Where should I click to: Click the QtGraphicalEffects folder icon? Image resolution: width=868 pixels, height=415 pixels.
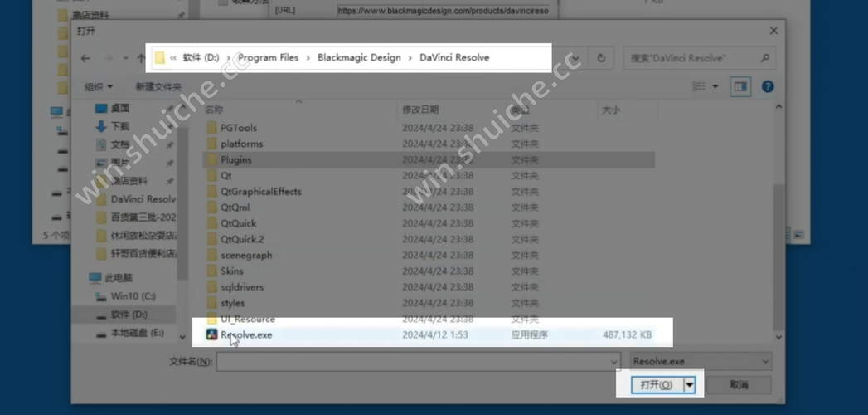pyautogui.click(x=211, y=191)
